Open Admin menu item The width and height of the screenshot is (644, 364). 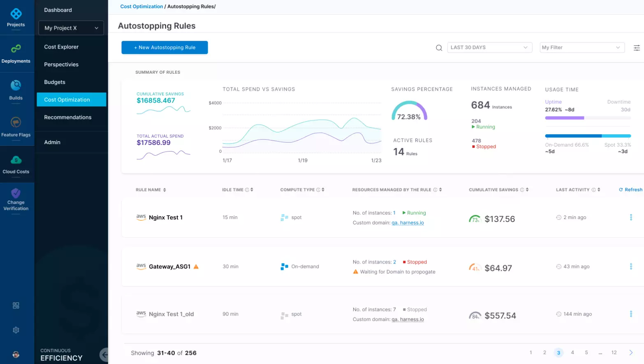tap(52, 142)
